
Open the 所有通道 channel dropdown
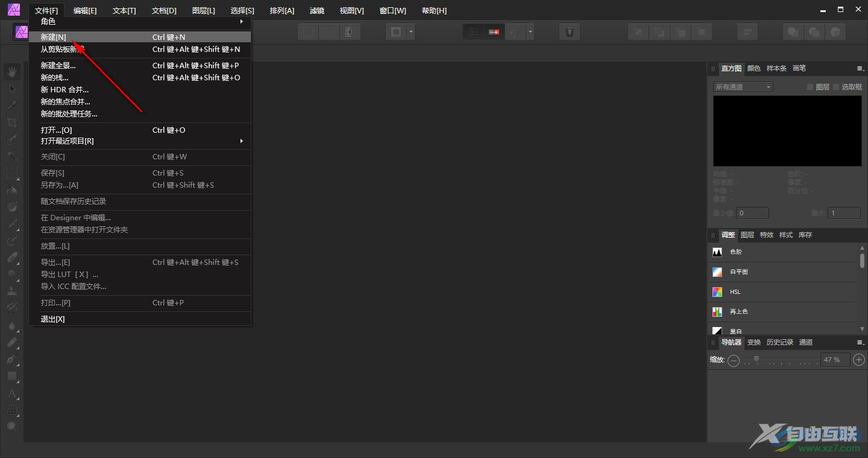tap(743, 87)
